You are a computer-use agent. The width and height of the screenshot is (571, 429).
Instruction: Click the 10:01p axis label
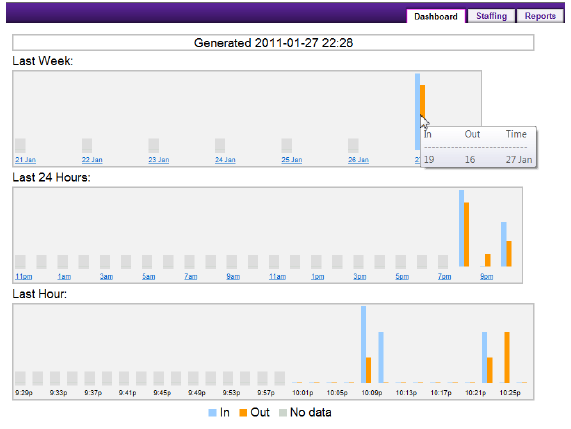303,393
